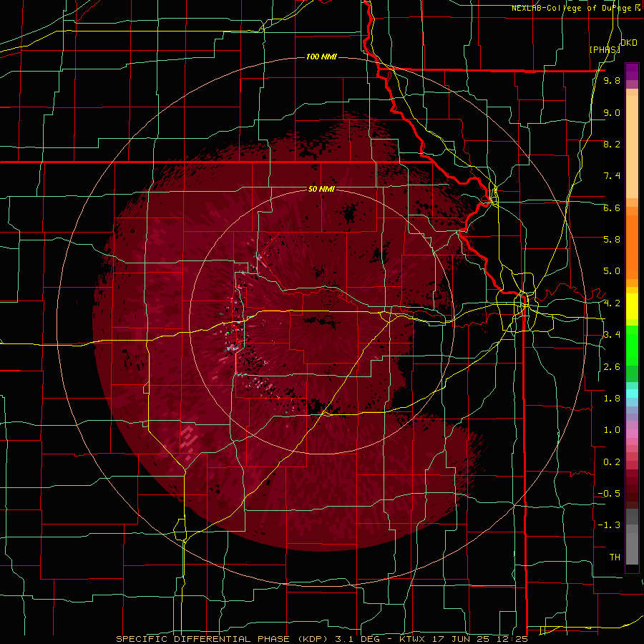This screenshot has width=644, height=644.
Task: Click the 0.2 value on the color scale
Action: click(612, 462)
